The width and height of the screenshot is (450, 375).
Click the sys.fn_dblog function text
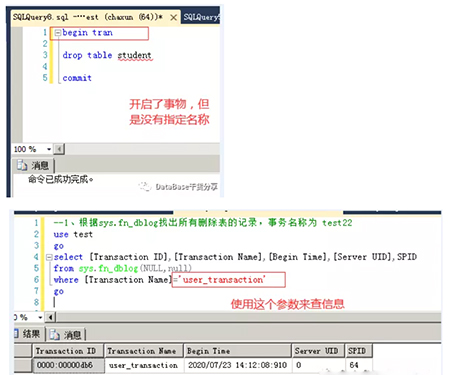coord(108,268)
